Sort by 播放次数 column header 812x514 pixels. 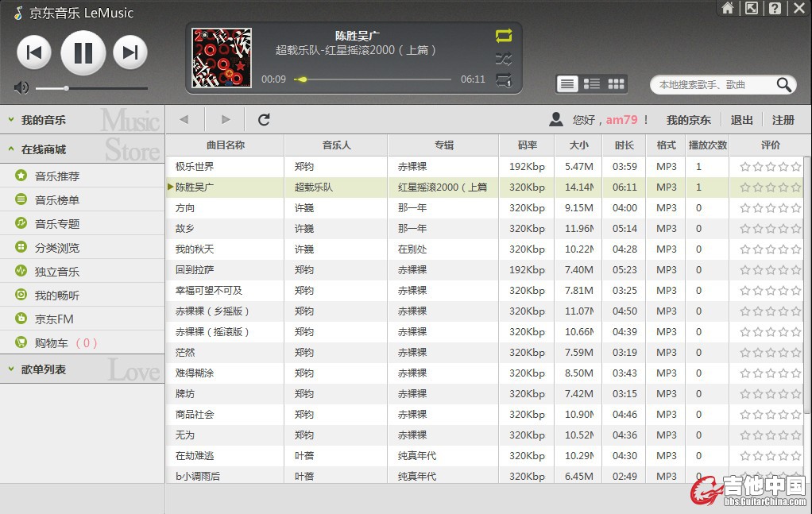707,145
